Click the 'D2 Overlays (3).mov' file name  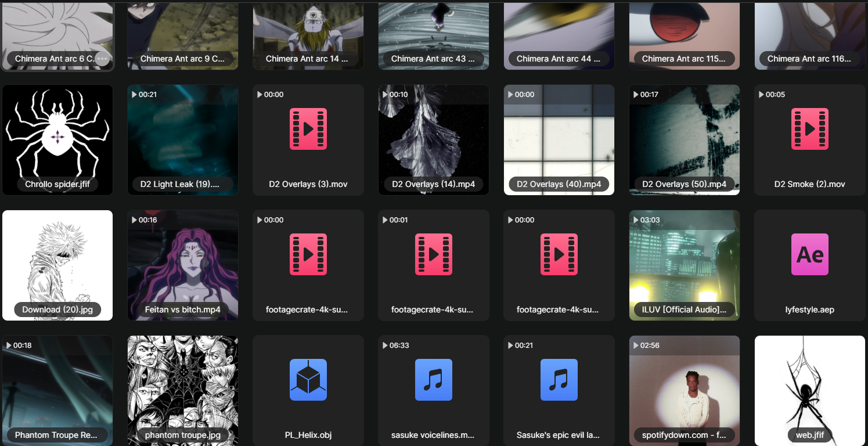click(308, 184)
